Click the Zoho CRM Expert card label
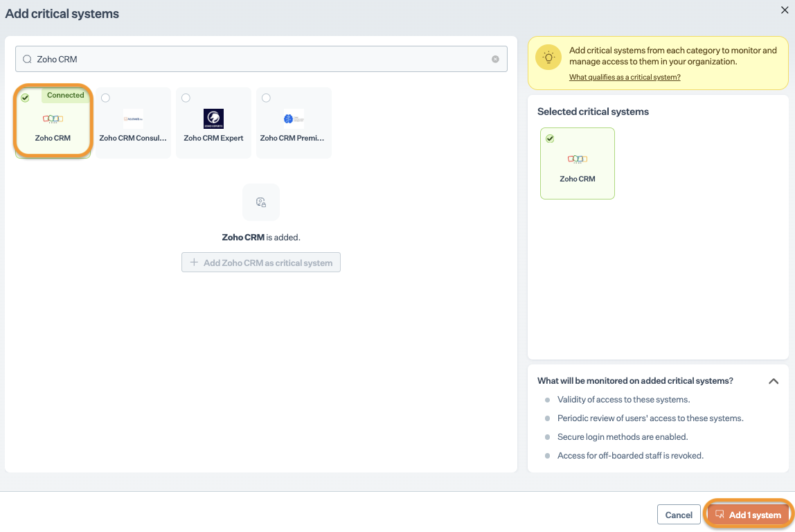Image resolution: width=795 pixels, height=532 pixels. tap(213, 138)
